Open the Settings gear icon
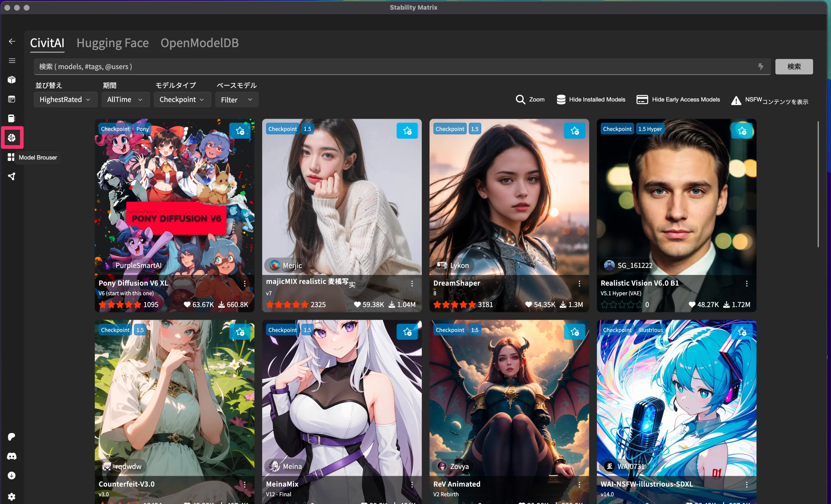Image resolution: width=831 pixels, height=504 pixels. [x=12, y=497]
